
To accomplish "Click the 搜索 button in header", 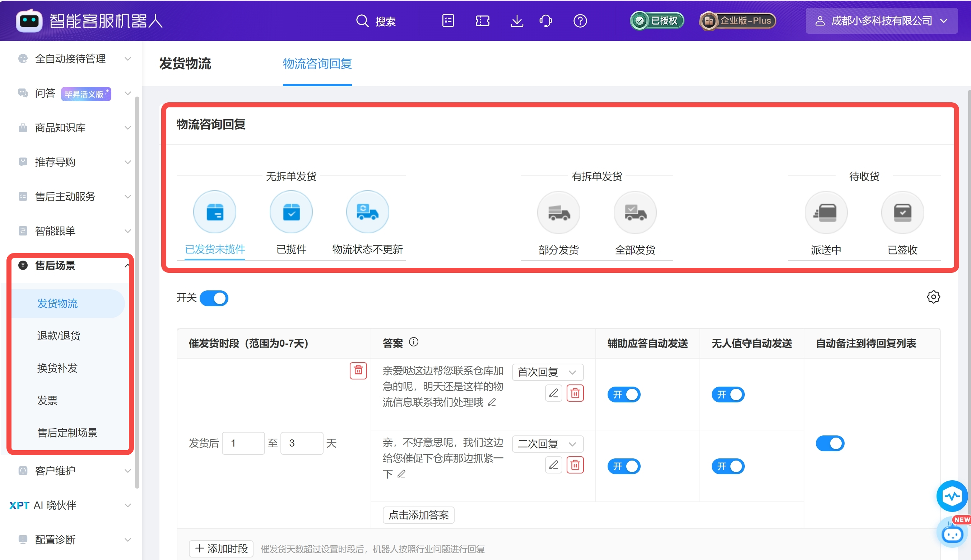I will (x=376, y=21).
